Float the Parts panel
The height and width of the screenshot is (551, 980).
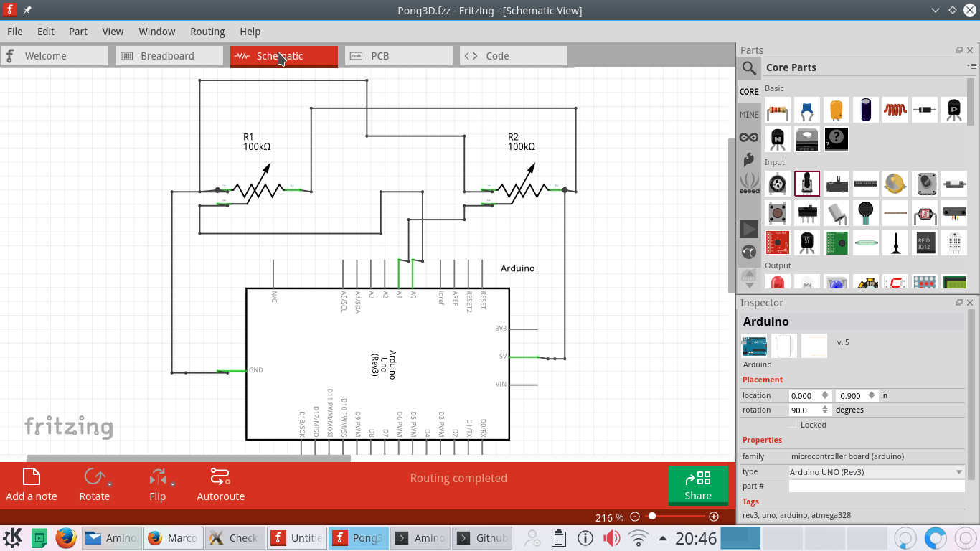pyautogui.click(x=959, y=50)
